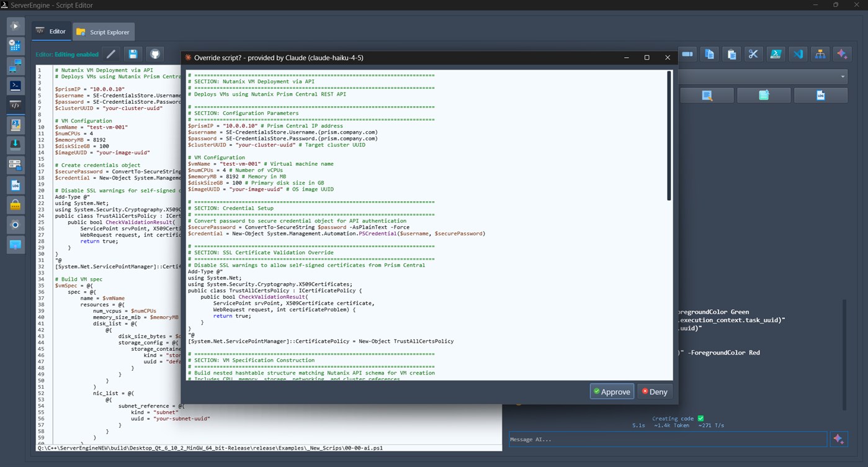Expand the wide dropdown under the right toolbar
This screenshot has height=467, width=868.
tap(763, 76)
